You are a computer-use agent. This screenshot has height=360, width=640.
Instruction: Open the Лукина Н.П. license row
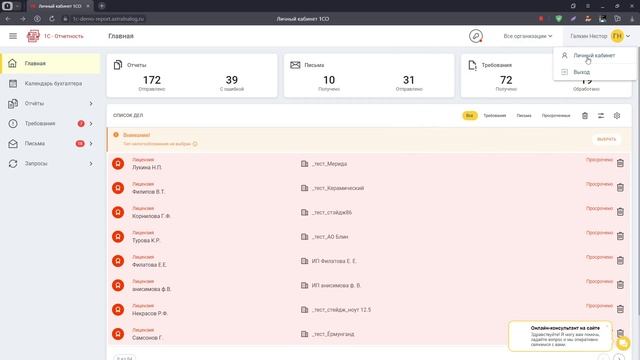click(369, 164)
